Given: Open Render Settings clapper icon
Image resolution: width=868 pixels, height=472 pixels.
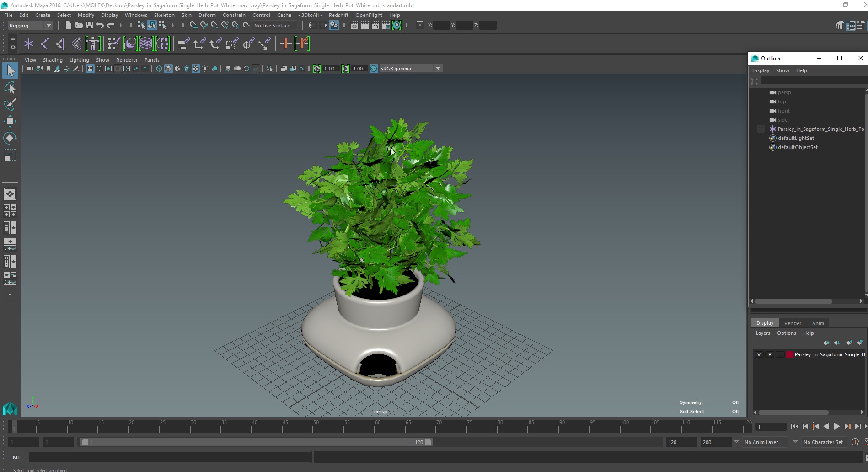Looking at the screenshot, I should click(386, 26).
